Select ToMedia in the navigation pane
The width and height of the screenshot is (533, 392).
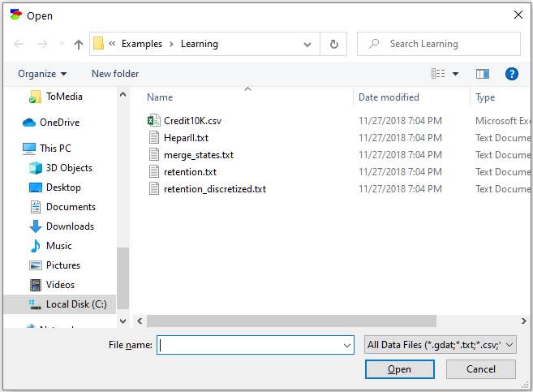pos(64,97)
